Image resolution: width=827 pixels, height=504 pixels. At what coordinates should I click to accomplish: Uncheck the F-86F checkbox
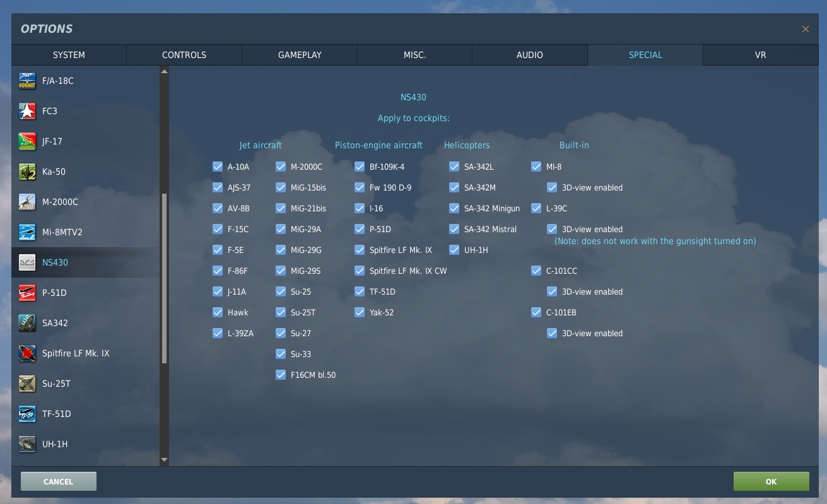tap(218, 271)
